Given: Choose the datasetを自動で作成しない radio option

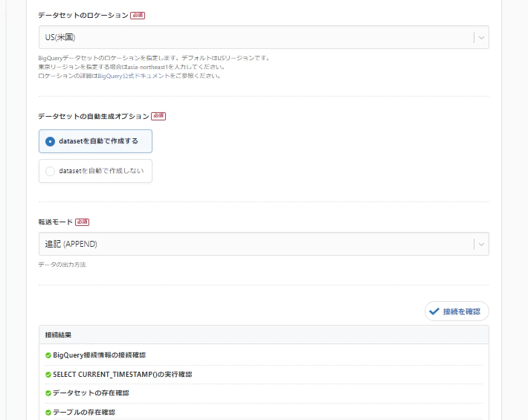Looking at the screenshot, I should tap(51, 171).
